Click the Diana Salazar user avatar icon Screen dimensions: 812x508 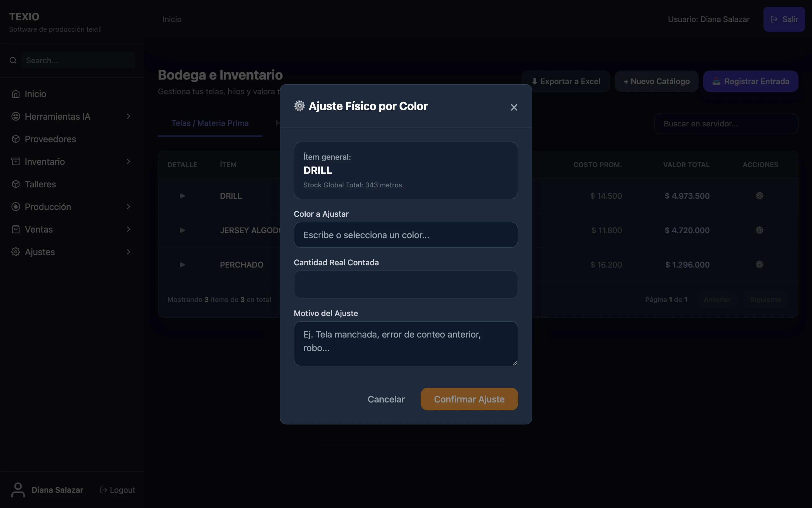point(18,490)
